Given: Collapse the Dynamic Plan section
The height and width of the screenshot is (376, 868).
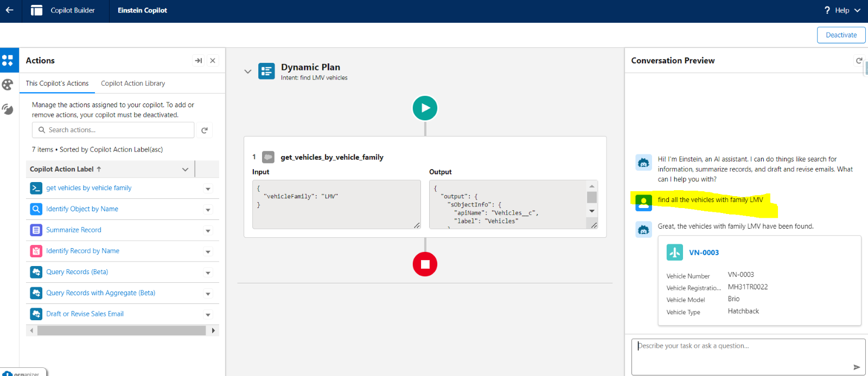Looking at the screenshot, I should (x=248, y=72).
